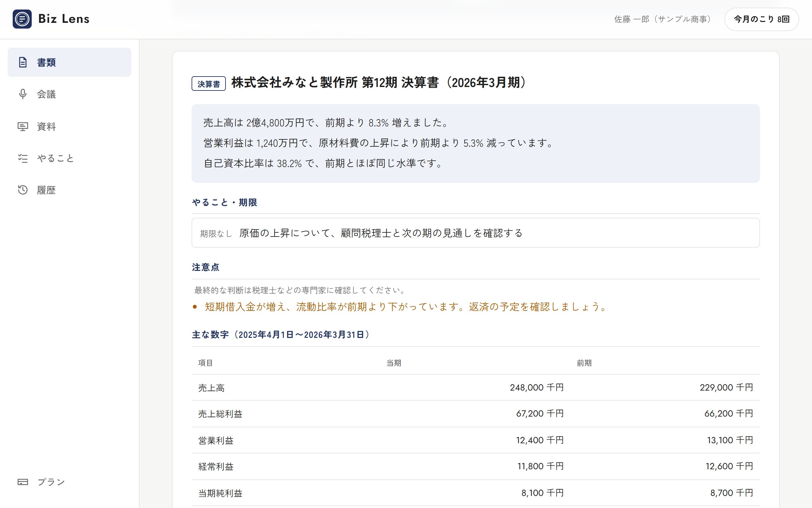Click the Biz Lens logo icon
Screen dimensions: 812x508
22,19
